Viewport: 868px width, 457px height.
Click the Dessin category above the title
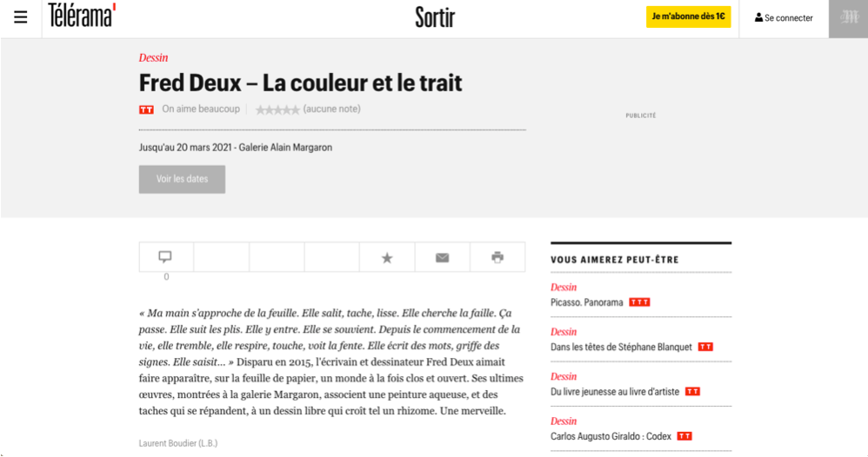coord(153,57)
